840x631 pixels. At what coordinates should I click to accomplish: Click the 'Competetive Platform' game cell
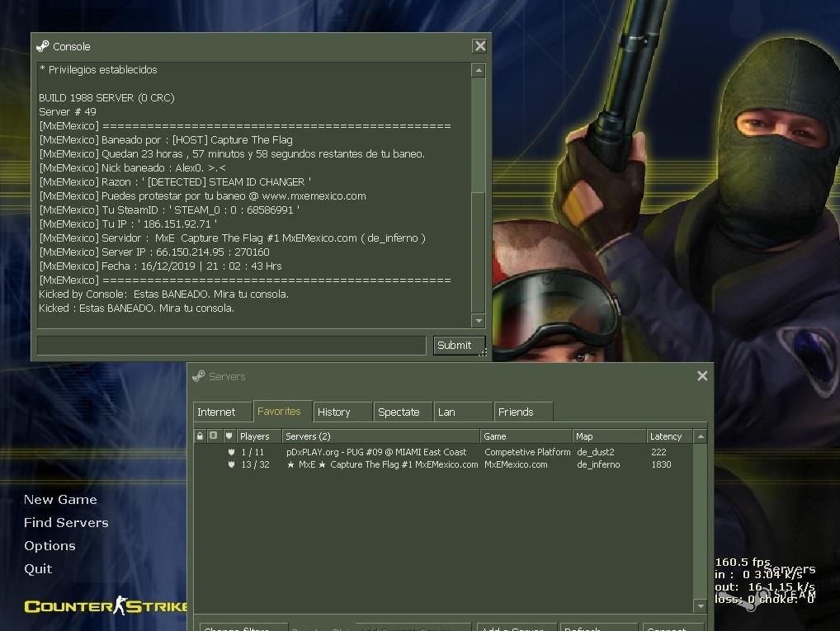527,452
